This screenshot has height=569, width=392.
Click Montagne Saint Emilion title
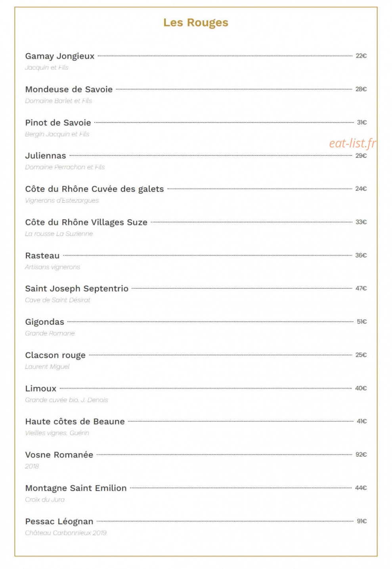(x=76, y=488)
